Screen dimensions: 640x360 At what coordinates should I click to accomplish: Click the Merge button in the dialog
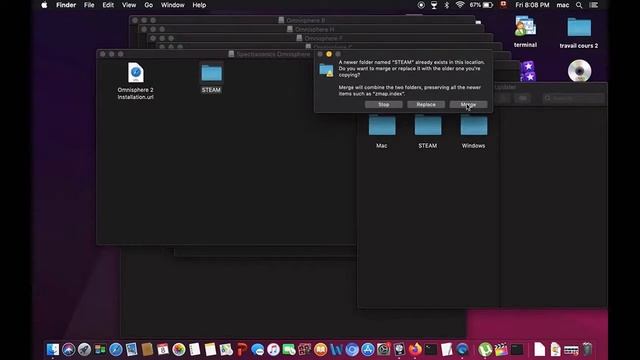coord(468,104)
